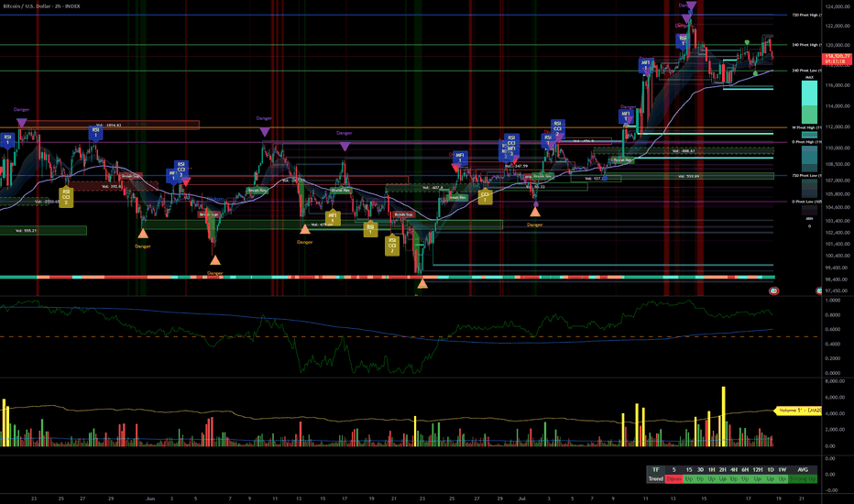Click the yellow Volume MA20 axis label
Screen dimensions: 854x504
click(x=798, y=411)
